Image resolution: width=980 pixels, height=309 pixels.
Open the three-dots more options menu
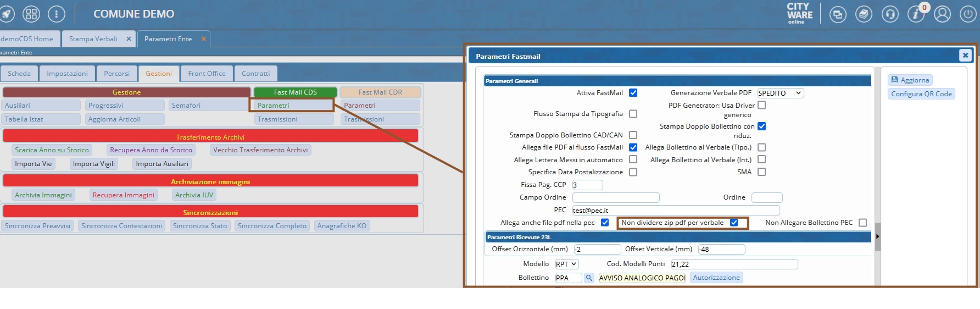click(57, 14)
